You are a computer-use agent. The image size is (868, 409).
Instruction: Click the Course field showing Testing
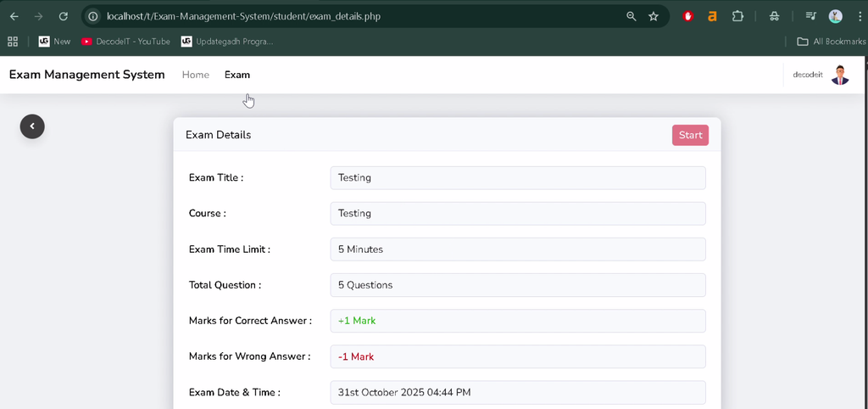(x=518, y=213)
